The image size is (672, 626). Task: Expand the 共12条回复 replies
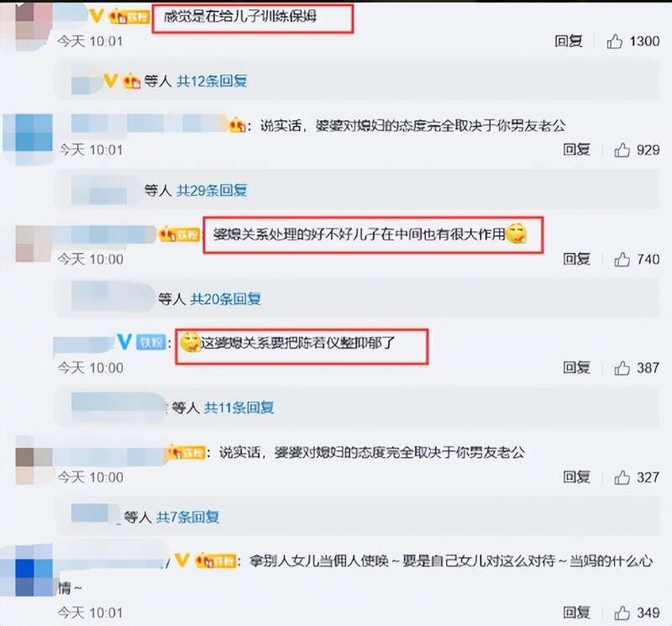(x=212, y=81)
